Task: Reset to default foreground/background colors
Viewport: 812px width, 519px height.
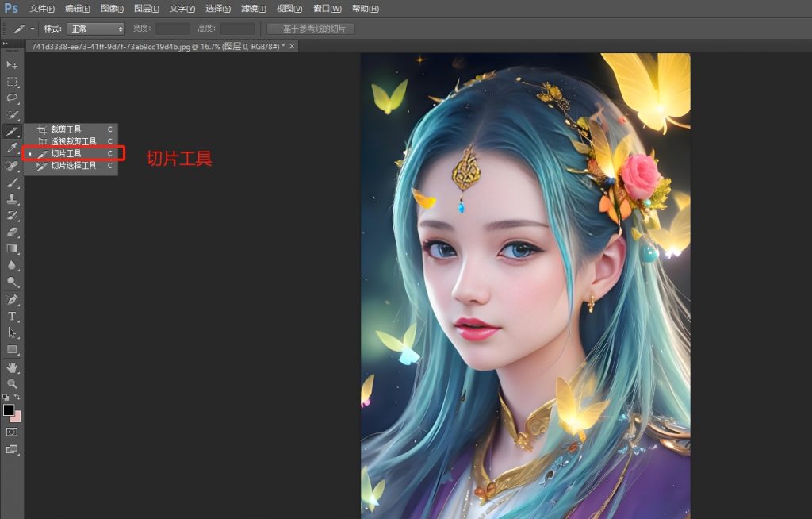Action: pos(6,397)
